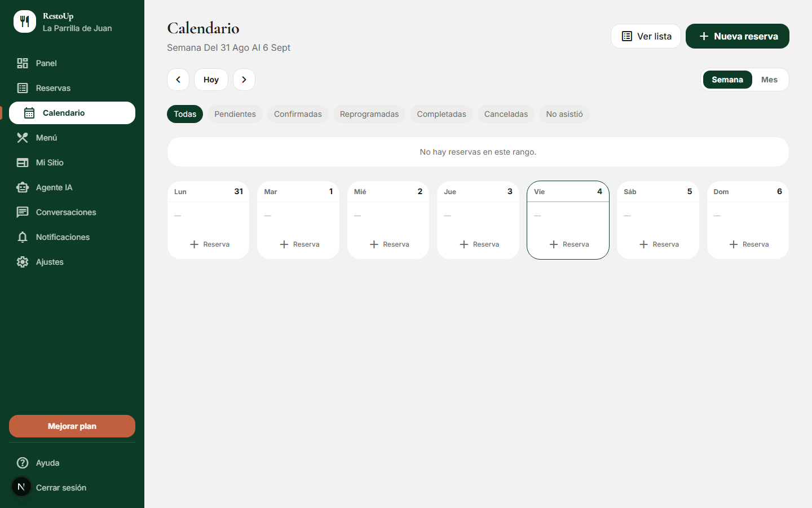Jump to today with Hoy button

tap(211, 80)
